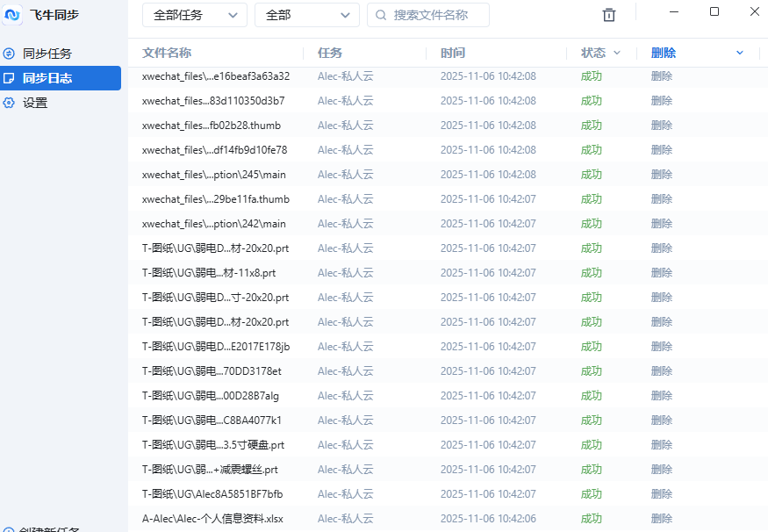Click the trash bin icon in toolbar
768x532 pixels.
coord(609,15)
